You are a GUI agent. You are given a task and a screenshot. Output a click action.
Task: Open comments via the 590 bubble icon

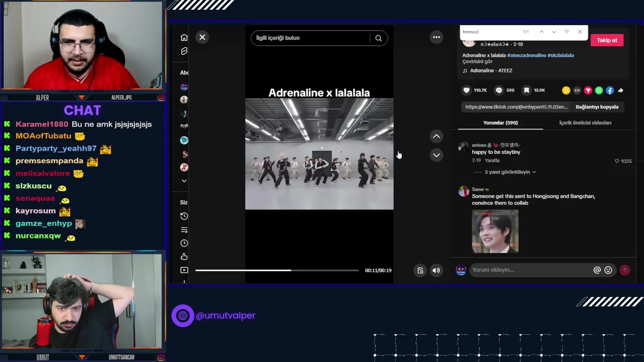pos(499,90)
